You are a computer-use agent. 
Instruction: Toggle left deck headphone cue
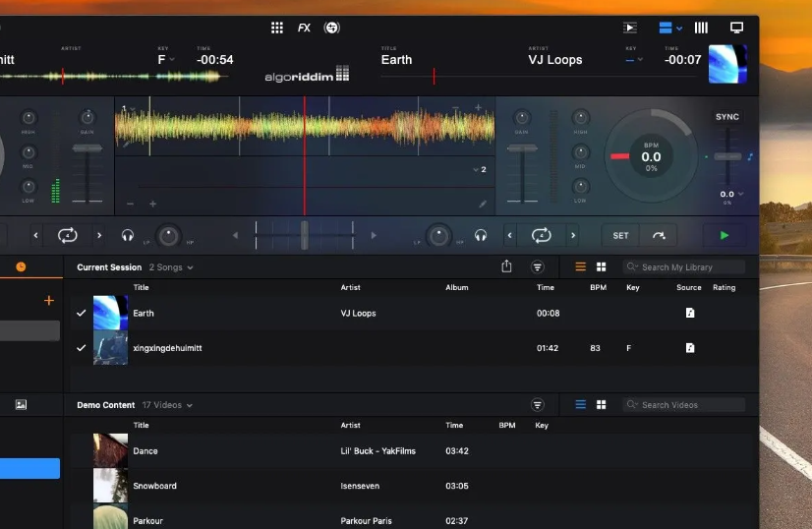pos(128,236)
